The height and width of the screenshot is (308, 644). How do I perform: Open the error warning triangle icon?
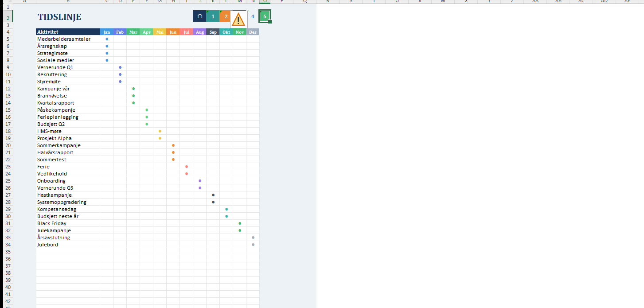point(238,19)
